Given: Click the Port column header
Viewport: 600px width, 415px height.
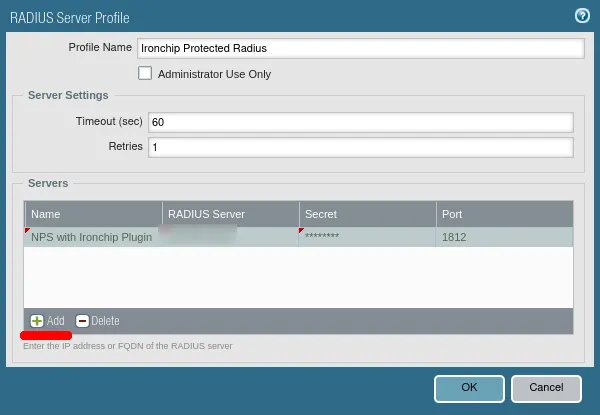Looking at the screenshot, I should [x=505, y=214].
